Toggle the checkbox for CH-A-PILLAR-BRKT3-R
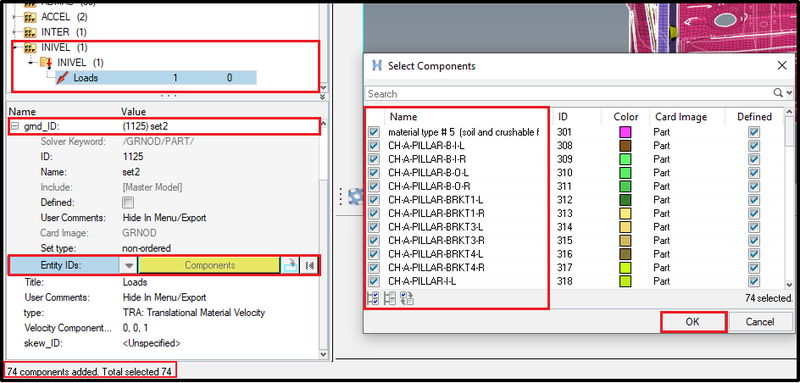Screen dimensions: 800x383 click(374, 240)
